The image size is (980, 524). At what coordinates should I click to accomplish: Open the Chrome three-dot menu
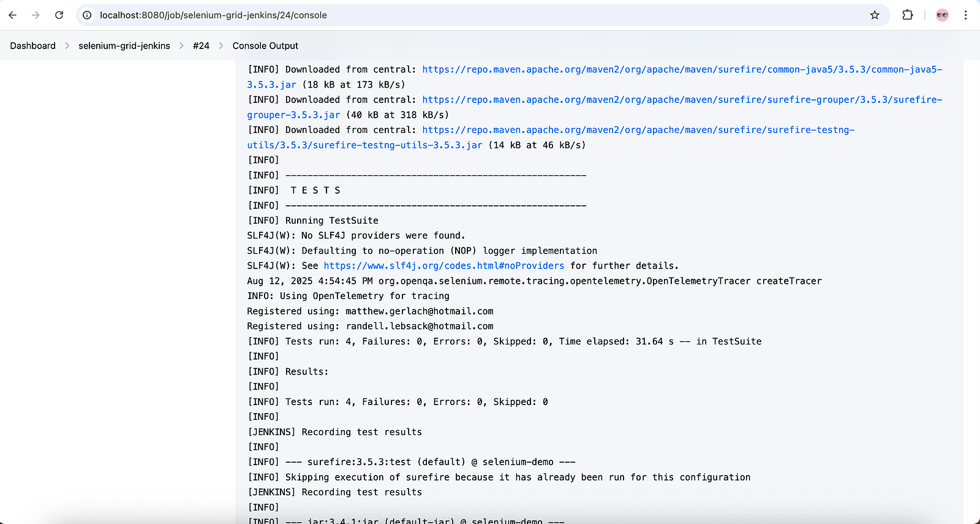(965, 15)
